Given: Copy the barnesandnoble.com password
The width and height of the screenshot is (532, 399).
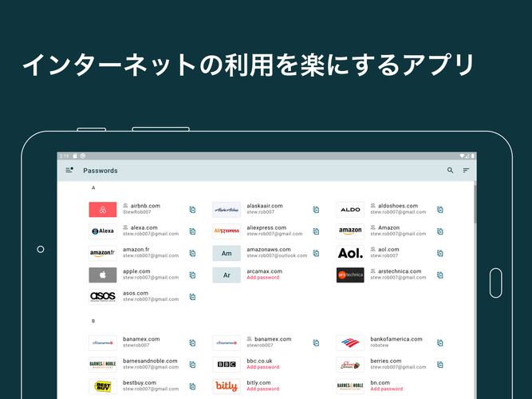Looking at the screenshot, I should [192, 365].
